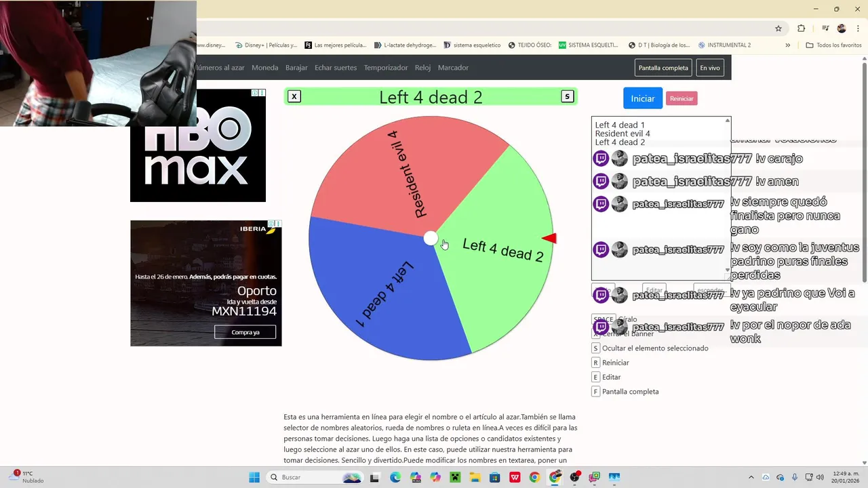Open Copilot from the taskbar
868x488 pixels.
[435, 477]
